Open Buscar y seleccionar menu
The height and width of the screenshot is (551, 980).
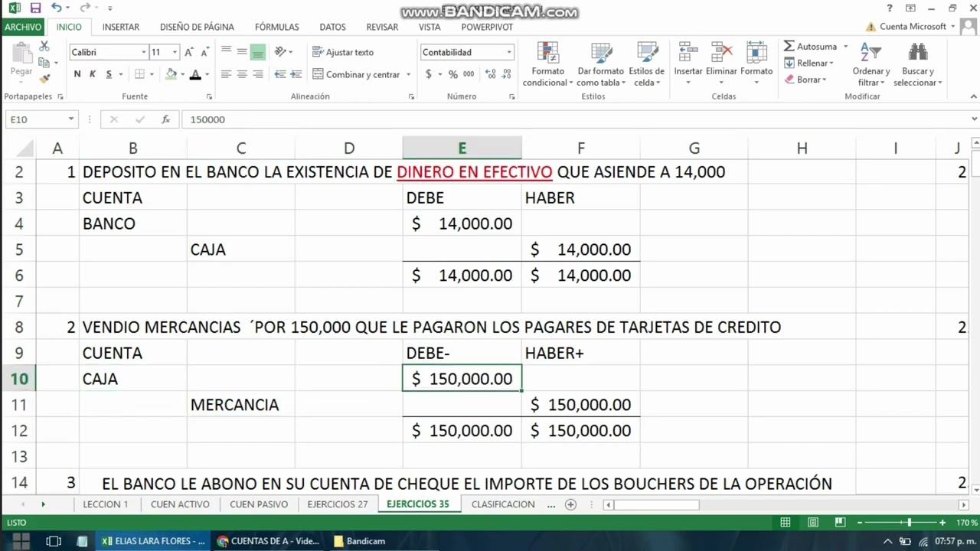(x=917, y=64)
